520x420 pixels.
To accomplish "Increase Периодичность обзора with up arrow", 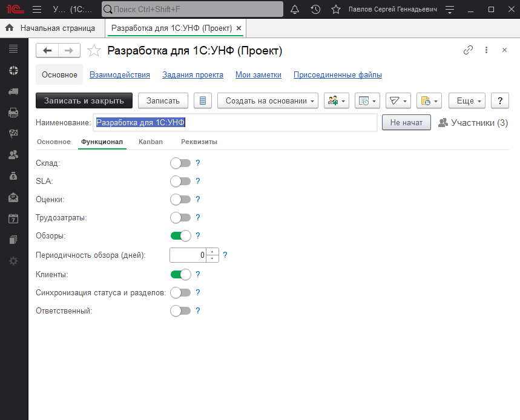I will point(212,252).
